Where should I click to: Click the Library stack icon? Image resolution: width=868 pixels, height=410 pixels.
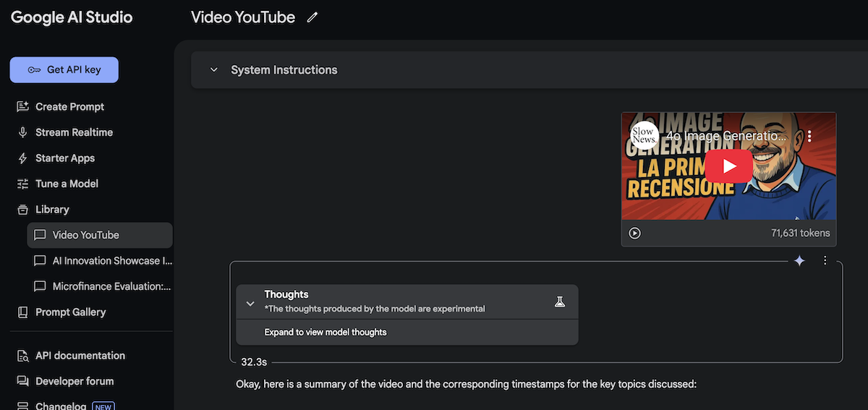[x=23, y=210]
